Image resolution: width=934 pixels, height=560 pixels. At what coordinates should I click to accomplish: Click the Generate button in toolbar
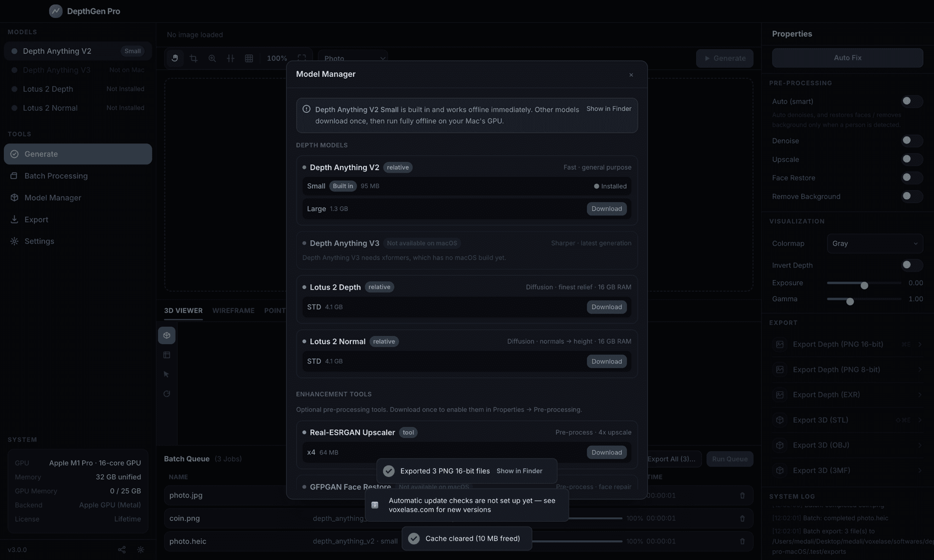pos(724,58)
